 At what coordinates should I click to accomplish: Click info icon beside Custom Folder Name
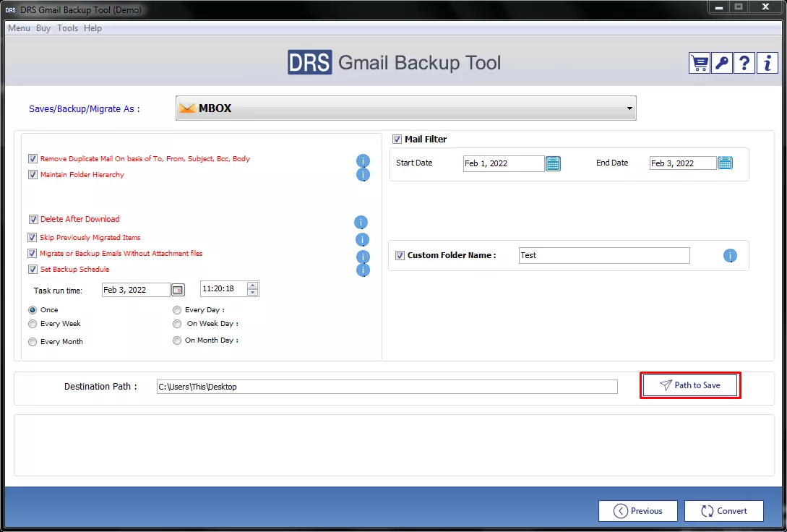click(730, 256)
